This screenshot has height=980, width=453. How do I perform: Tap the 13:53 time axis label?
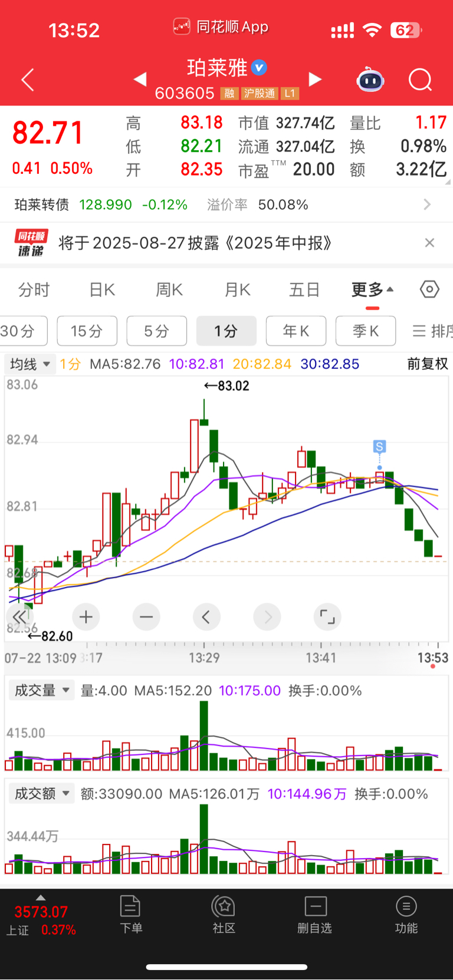(433, 658)
